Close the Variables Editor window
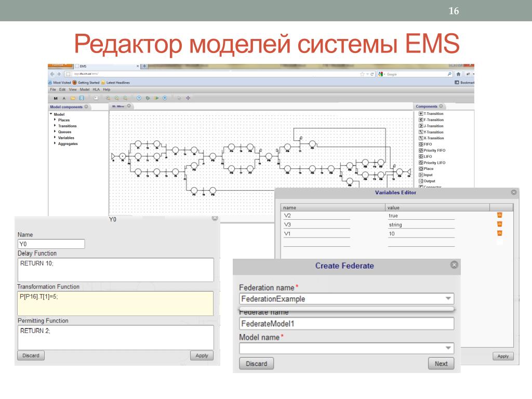 tap(514, 192)
